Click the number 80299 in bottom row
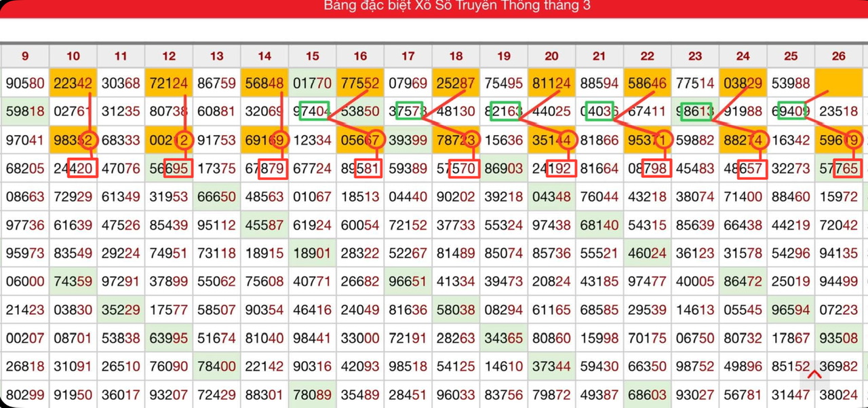Image resolution: width=868 pixels, height=408 pixels. click(25, 394)
